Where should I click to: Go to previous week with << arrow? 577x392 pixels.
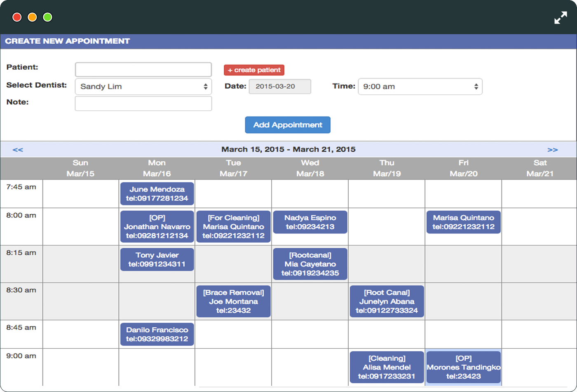[18, 149]
